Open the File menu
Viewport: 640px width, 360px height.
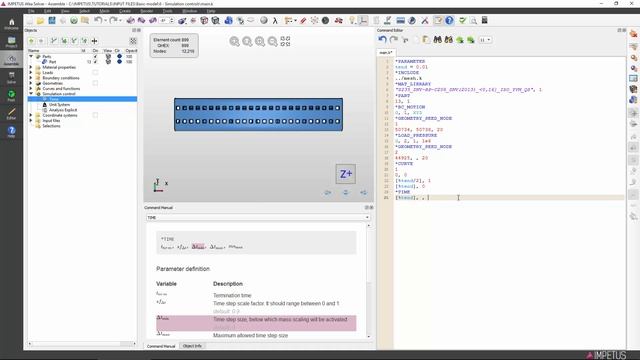click(x=31, y=11)
